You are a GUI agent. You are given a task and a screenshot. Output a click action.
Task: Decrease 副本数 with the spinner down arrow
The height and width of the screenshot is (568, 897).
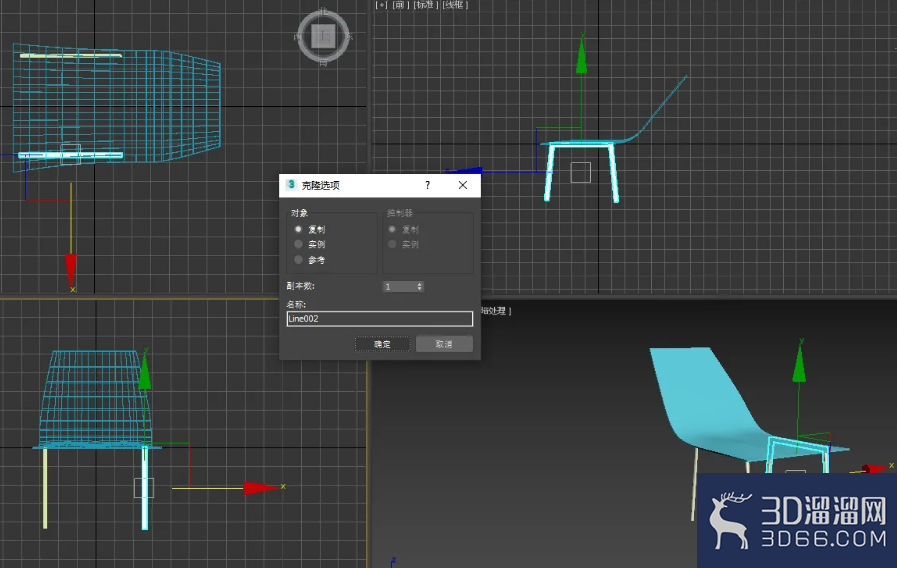(420, 289)
